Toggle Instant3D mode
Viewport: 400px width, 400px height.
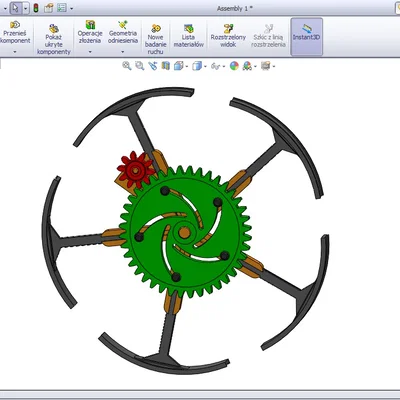pyautogui.click(x=307, y=36)
